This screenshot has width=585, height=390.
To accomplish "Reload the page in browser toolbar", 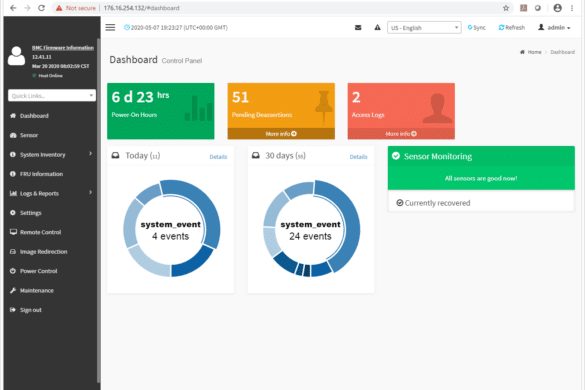I will [x=41, y=8].
